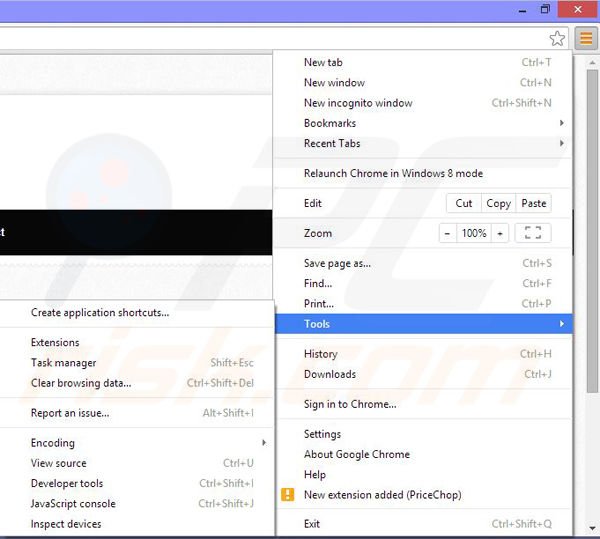Click the Cut button
Screen dimensions: 600x539
click(464, 203)
